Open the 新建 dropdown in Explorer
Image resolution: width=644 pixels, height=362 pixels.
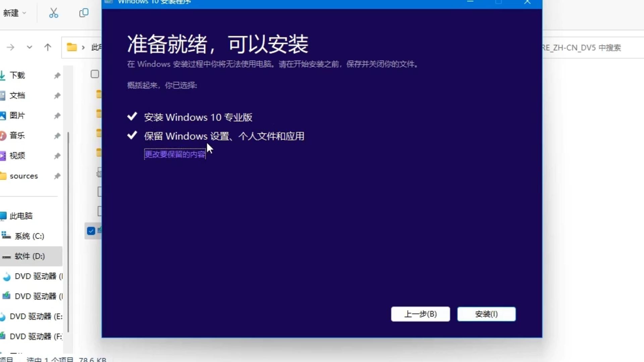(14, 13)
